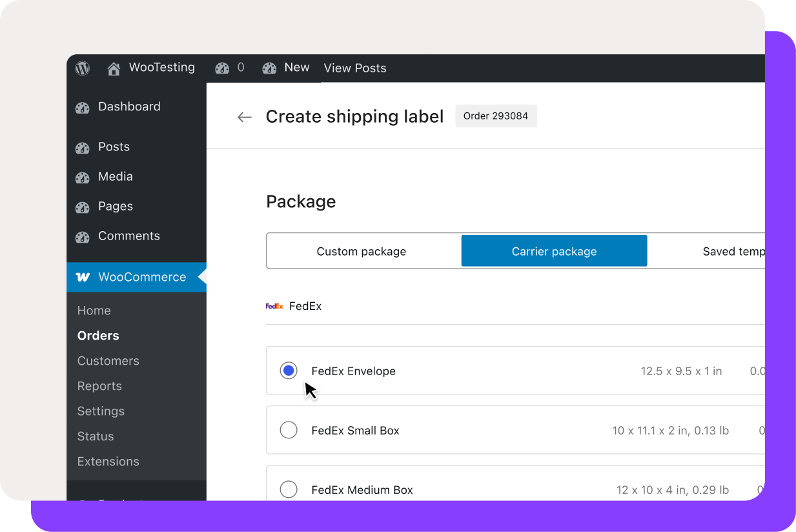Click the gauge icon next to New

pyautogui.click(x=269, y=68)
